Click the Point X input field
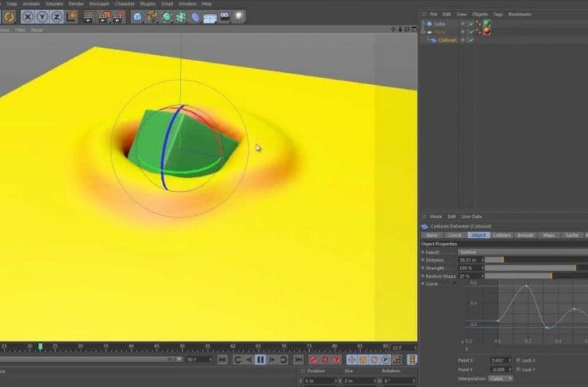This screenshot has height=387, width=588. pyautogui.click(x=501, y=360)
